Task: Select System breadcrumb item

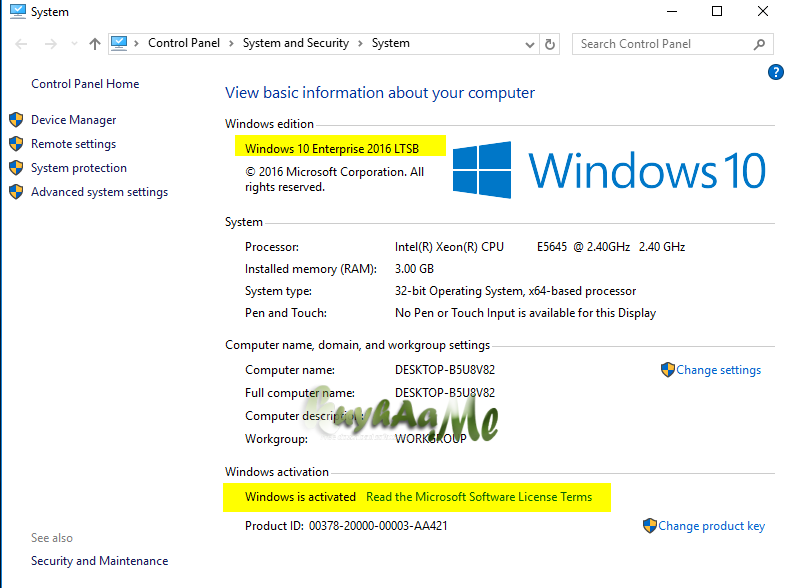Action: [390, 43]
